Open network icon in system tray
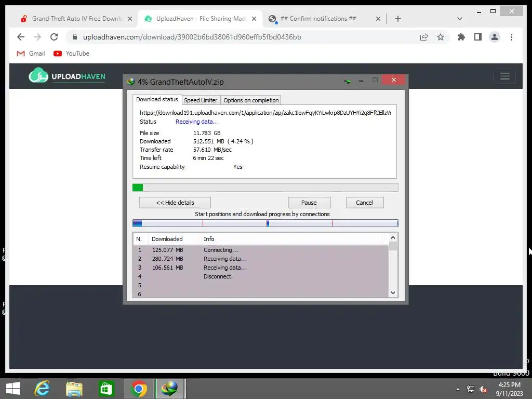The image size is (532, 399). coord(471,389)
